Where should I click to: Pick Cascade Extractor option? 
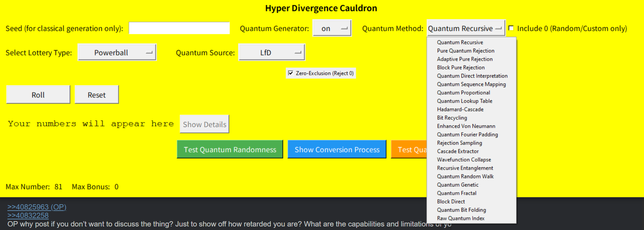[471, 151]
